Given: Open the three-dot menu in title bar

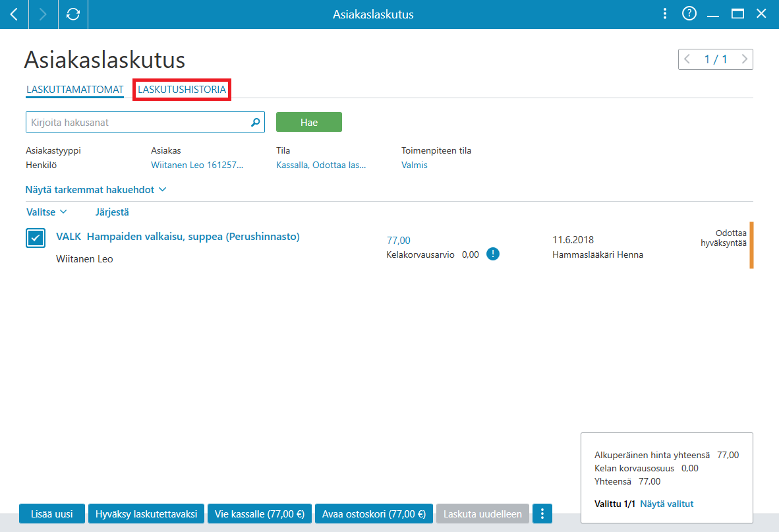Looking at the screenshot, I should pyautogui.click(x=665, y=14).
